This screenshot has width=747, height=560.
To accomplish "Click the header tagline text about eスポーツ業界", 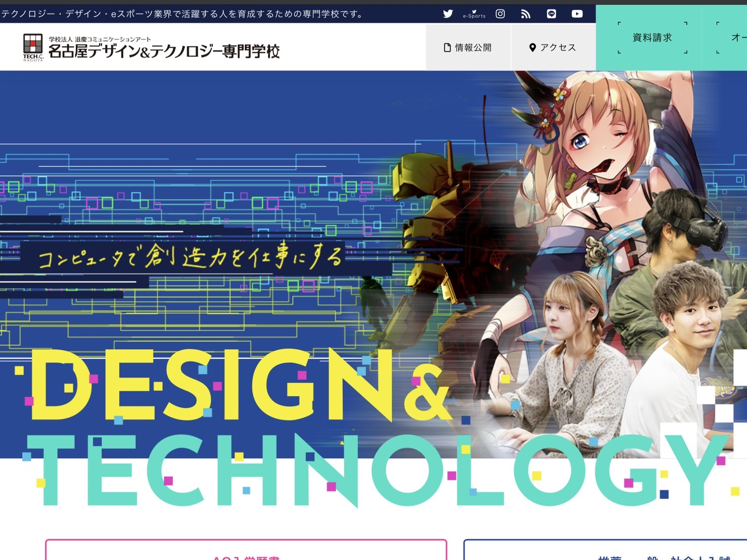I will point(183,14).
